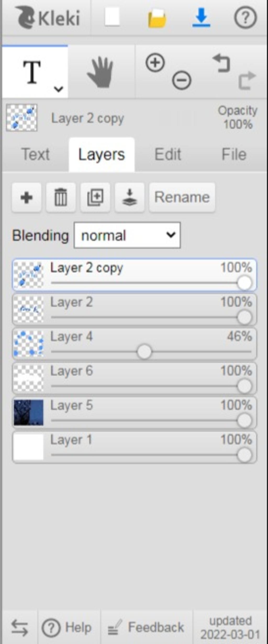Open the File tab
Viewport: 268px width, 644px height.
tap(234, 154)
